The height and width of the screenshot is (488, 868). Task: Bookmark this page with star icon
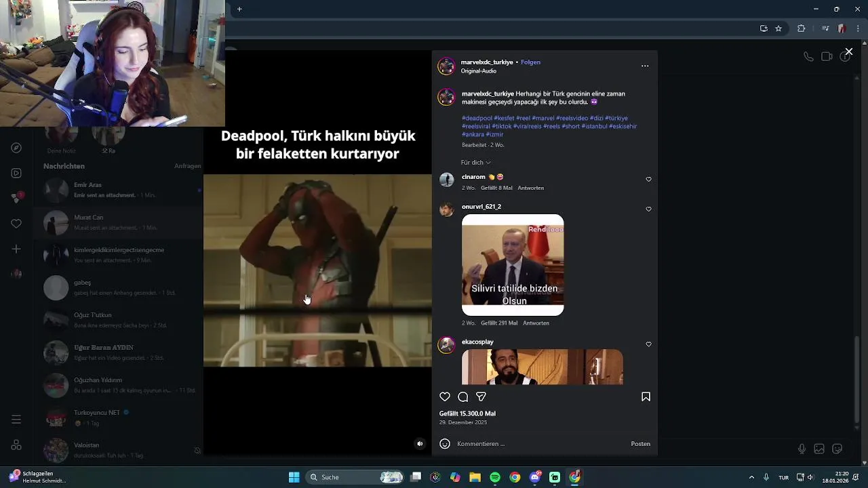tap(778, 28)
